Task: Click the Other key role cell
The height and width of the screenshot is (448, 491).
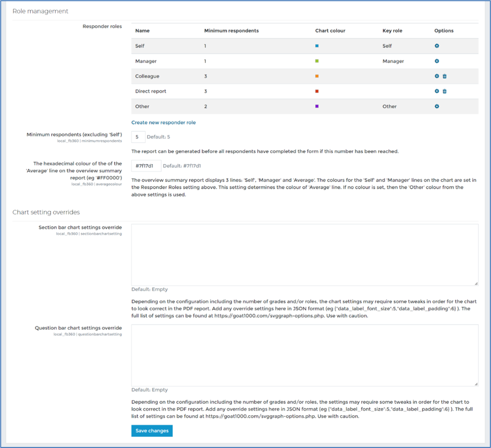Action: (x=389, y=106)
